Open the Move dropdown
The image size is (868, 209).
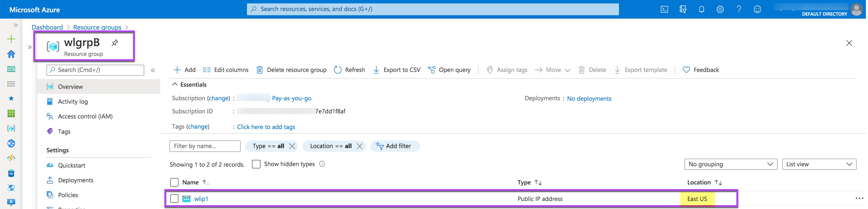pyautogui.click(x=553, y=70)
